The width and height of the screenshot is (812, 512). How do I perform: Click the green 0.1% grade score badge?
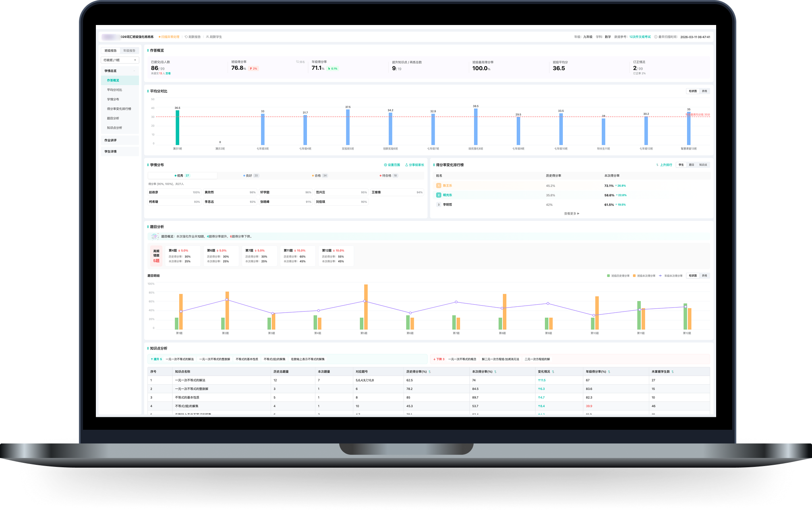333,69
